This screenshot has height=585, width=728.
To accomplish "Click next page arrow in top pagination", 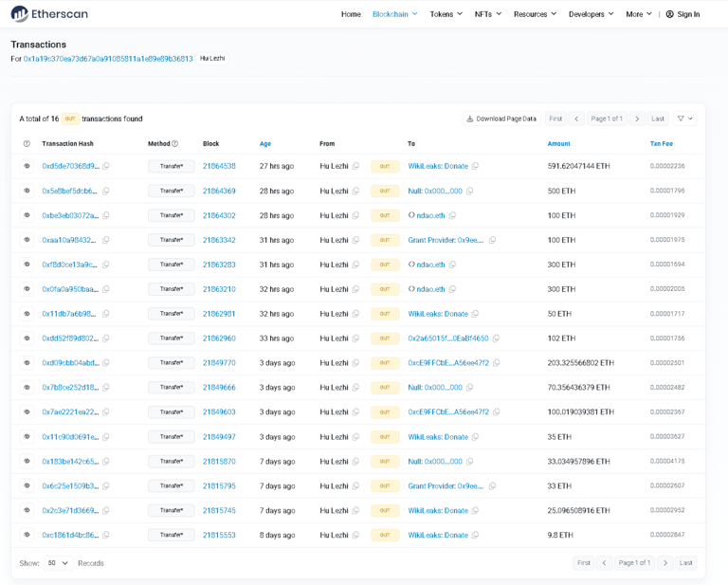I will pyautogui.click(x=637, y=119).
